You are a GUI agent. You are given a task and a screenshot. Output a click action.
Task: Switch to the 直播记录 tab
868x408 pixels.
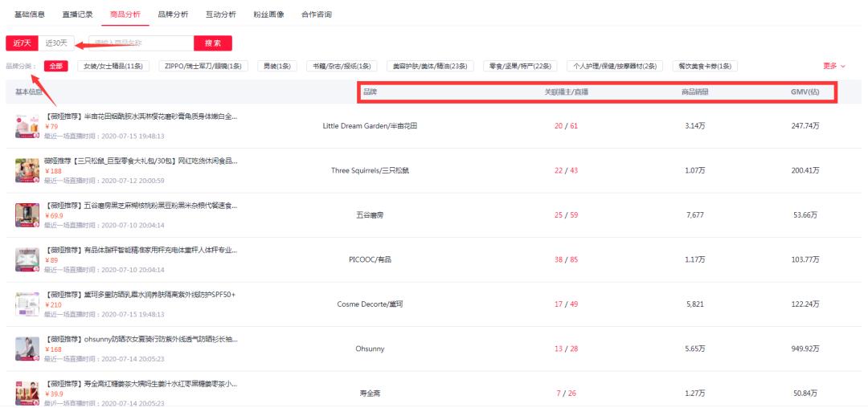(77, 14)
